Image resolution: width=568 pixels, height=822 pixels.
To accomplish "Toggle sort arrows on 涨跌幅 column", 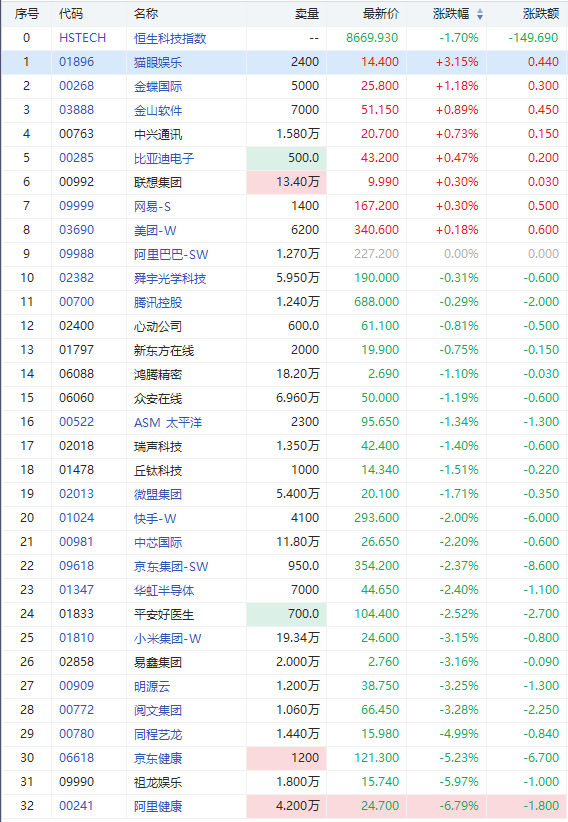I will pos(480,14).
